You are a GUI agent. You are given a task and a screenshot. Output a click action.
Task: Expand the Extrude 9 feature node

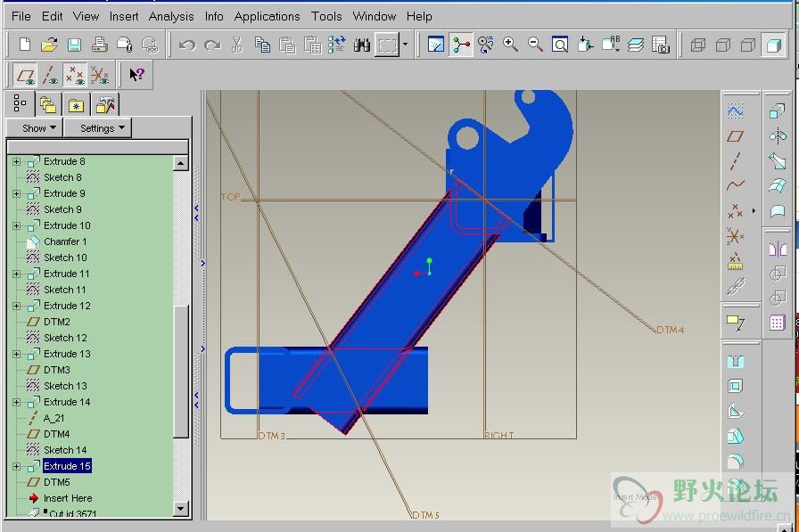click(x=16, y=194)
